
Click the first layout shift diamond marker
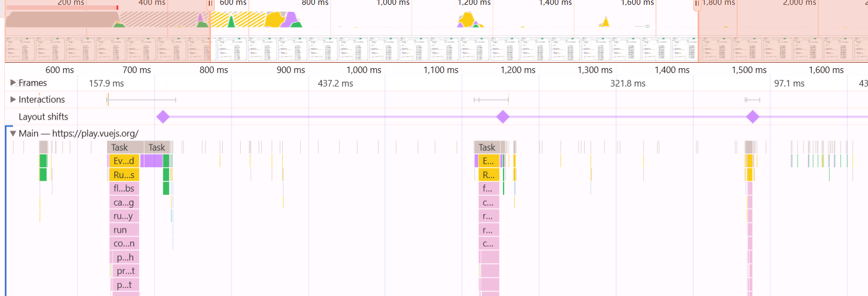coord(163,117)
